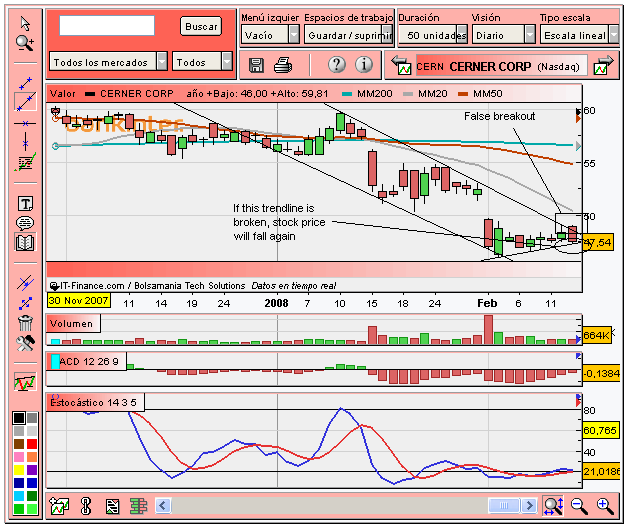The image size is (629, 527).
Task: Pick the line segment drawing tool
Action: coord(25,83)
